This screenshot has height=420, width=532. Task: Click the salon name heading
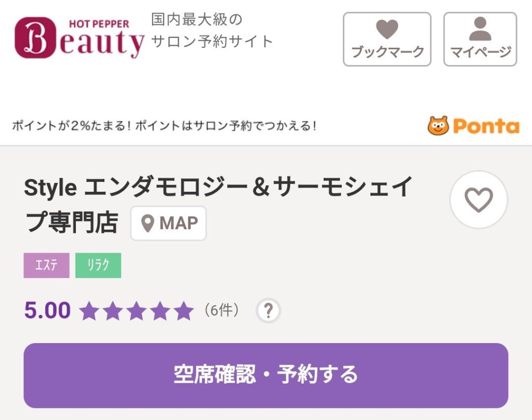pos(218,188)
